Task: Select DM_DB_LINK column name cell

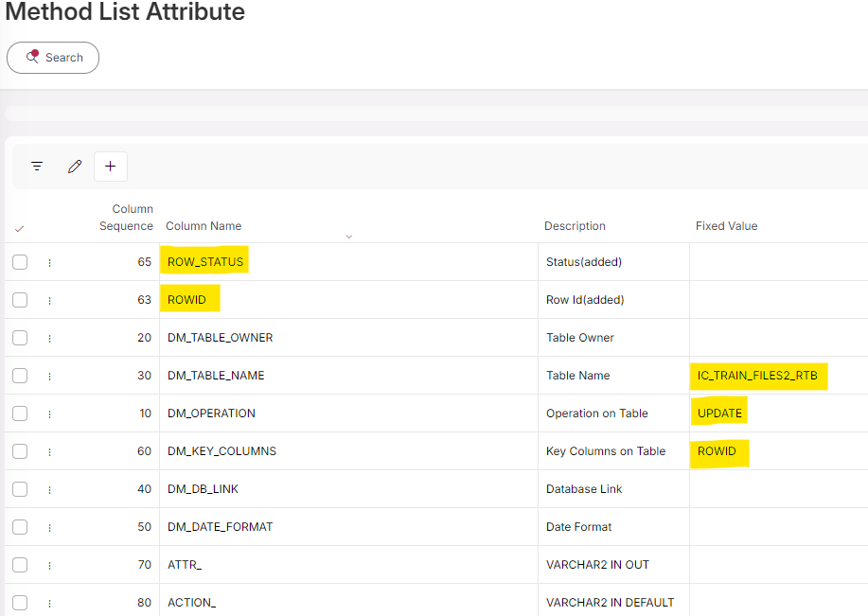Action: [x=348, y=489]
